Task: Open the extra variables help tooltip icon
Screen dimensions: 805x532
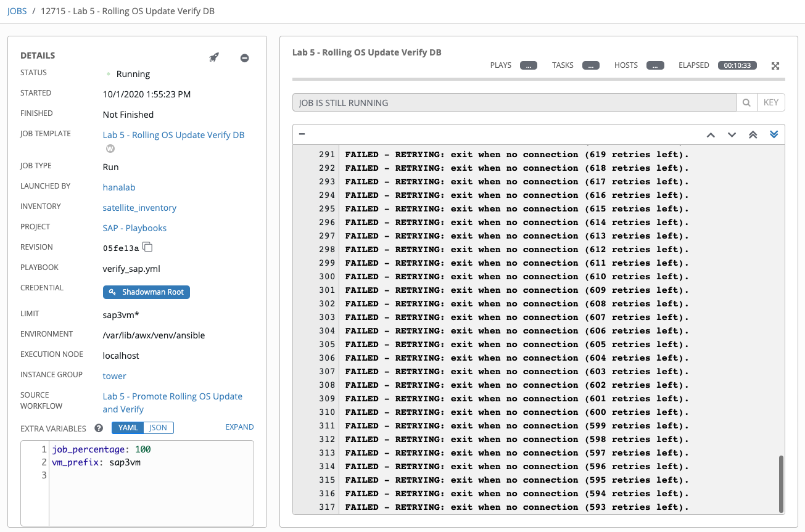Action: pyautogui.click(x=98, y=428)
